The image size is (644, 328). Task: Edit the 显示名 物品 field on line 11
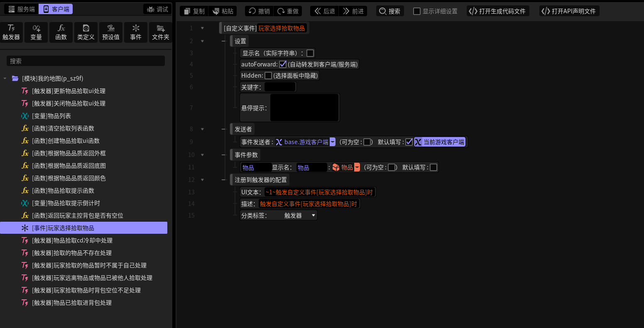pyautogui.click(x=312, y=167)
